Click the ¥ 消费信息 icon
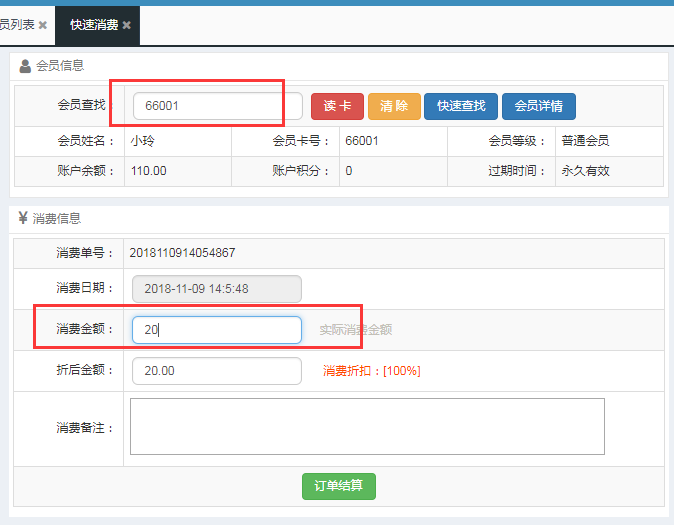This screenshot has width=674, height=525. coord(23,218)
